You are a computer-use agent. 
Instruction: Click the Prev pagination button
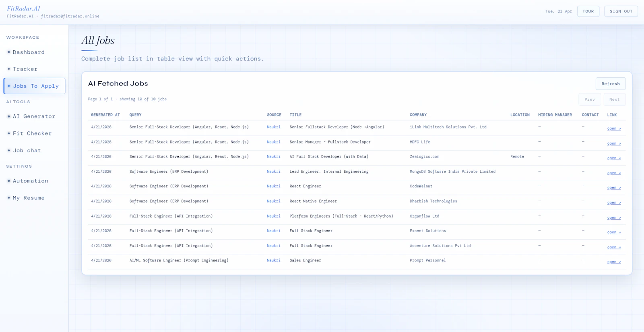[590, 100]
